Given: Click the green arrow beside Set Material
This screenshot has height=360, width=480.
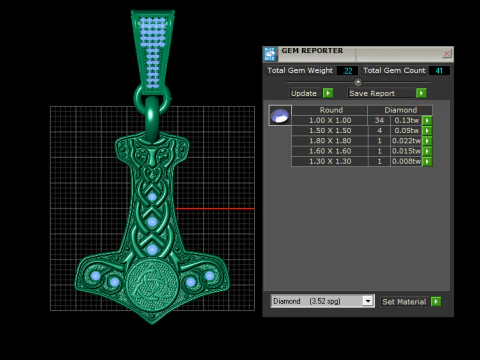Looking at the screenshot, I should (436, 302).
